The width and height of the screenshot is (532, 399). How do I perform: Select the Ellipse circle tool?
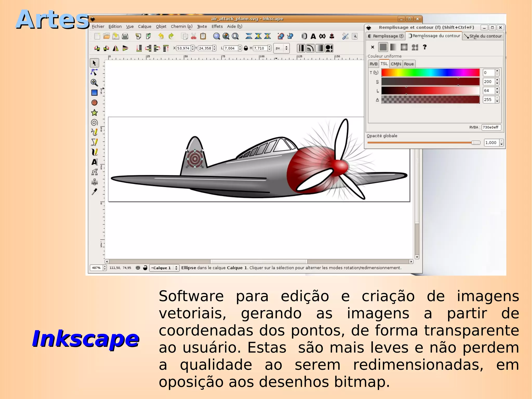click(x=94, y=103)
